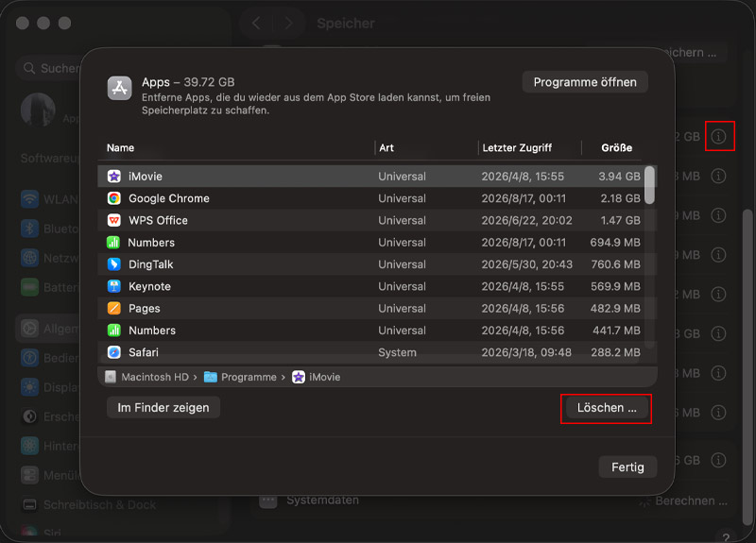Click the Suchen search field in the sidebar

(48, 68)
